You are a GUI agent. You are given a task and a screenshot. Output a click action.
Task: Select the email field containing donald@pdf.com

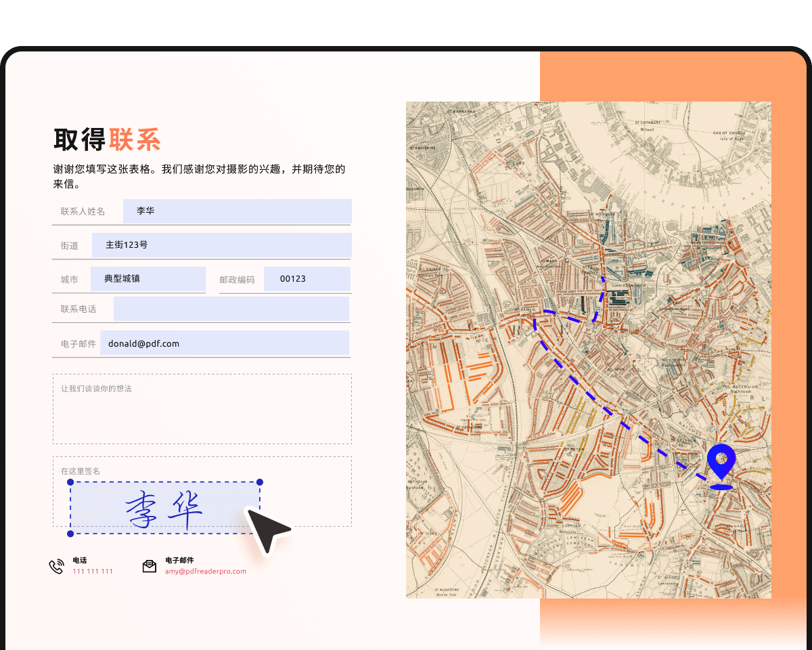[x=225, y=343]
